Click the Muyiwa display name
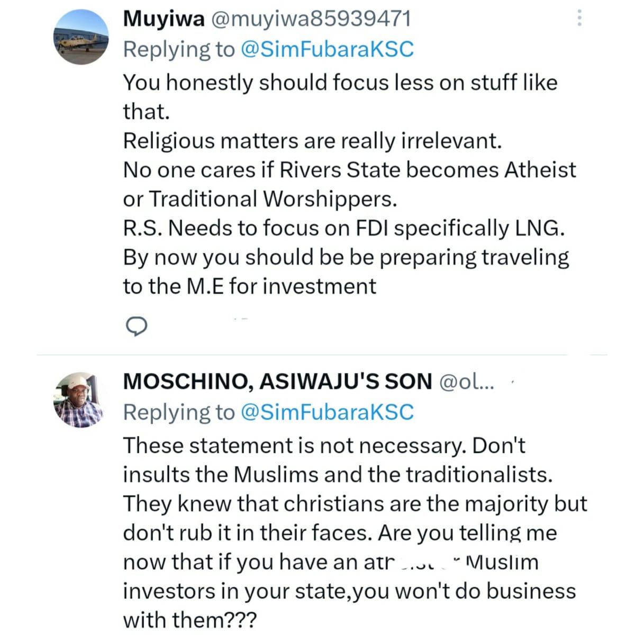The width and height of the screenshot is (644, 644). click(164, 19)
